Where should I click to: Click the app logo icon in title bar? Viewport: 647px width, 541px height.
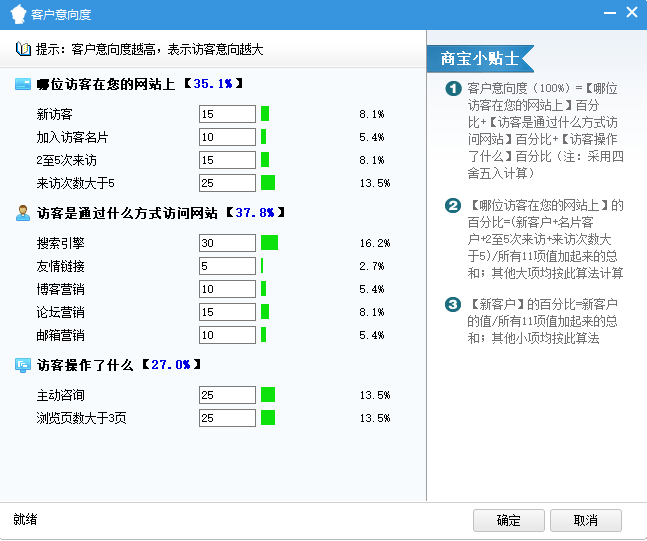[x=18, y=14]
